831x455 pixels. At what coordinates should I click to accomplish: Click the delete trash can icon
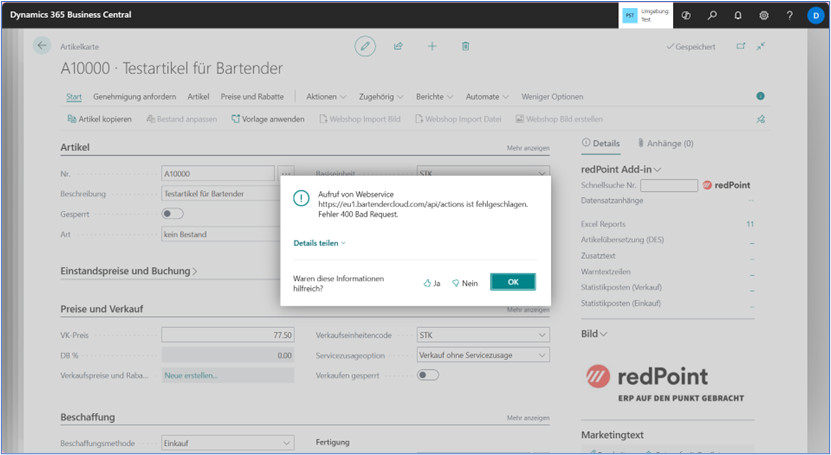click(x=465, y=46)
